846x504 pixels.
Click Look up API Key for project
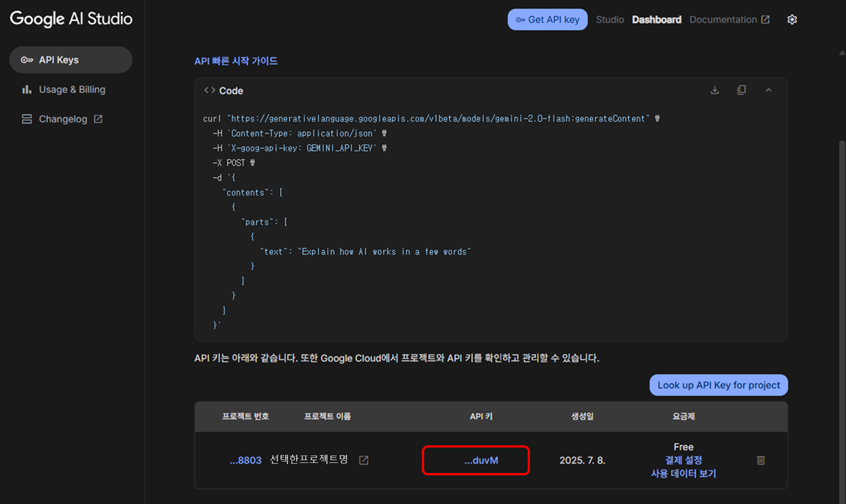(x=719, y=385)
